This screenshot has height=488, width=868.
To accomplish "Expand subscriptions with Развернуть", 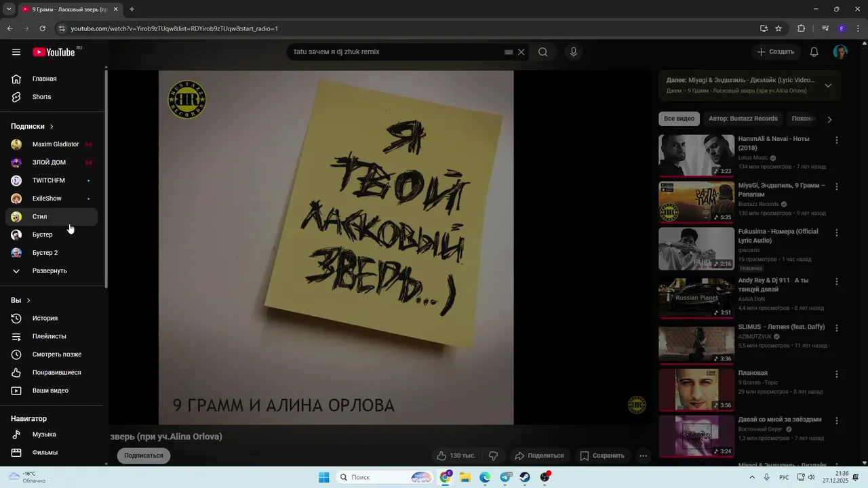I will pyautogui.click(x=52, y=270).
